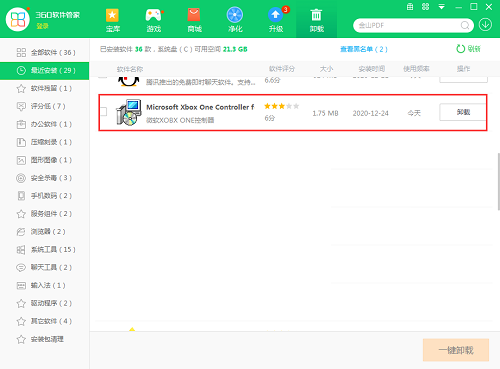Viewport: 500px width, 369px height.
Task: Click the 刷新 refresh button
Action: 468,49
